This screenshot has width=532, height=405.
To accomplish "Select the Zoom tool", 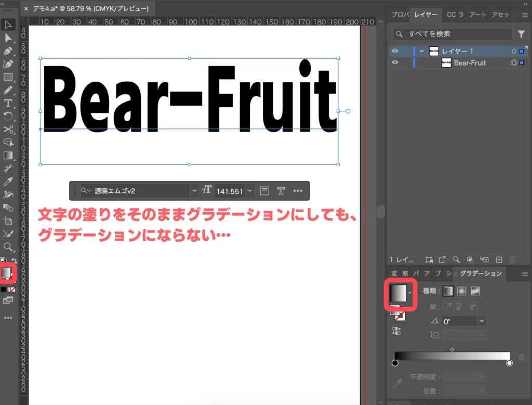I will pos(8,246).
